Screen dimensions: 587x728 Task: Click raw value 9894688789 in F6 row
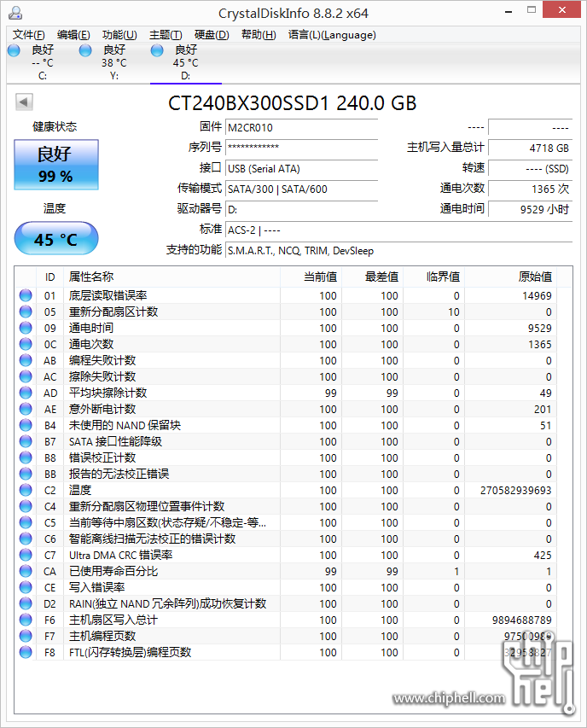point(522,620)
